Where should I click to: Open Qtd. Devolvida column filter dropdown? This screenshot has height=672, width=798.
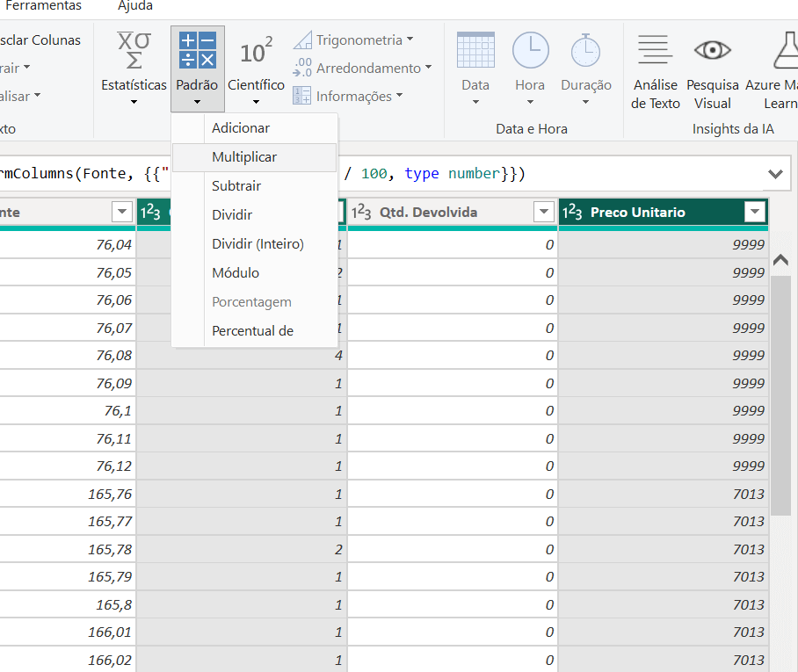click(543, 212)
